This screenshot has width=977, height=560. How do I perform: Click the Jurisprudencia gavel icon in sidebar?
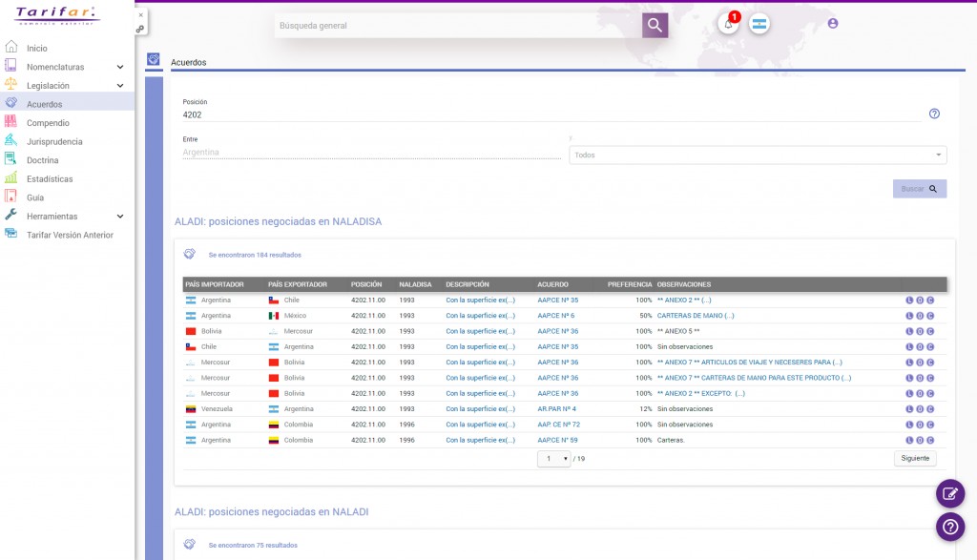point(10,140)
